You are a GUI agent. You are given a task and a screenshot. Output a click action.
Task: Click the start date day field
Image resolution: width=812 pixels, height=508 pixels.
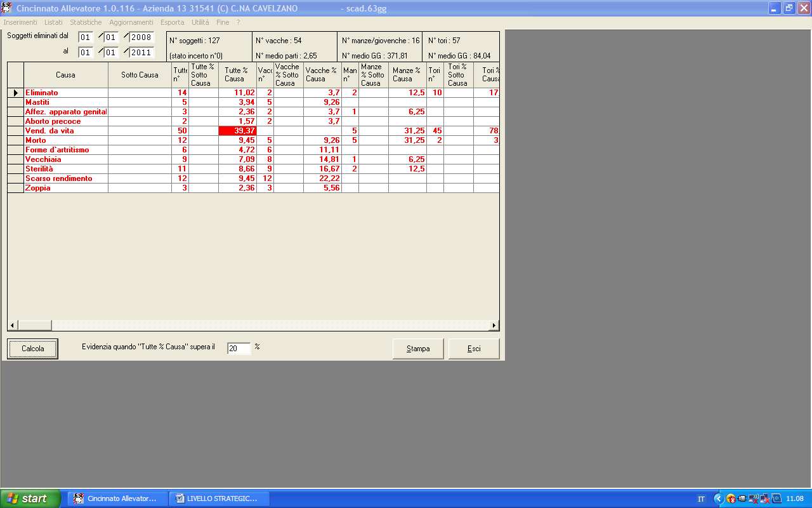86,37
